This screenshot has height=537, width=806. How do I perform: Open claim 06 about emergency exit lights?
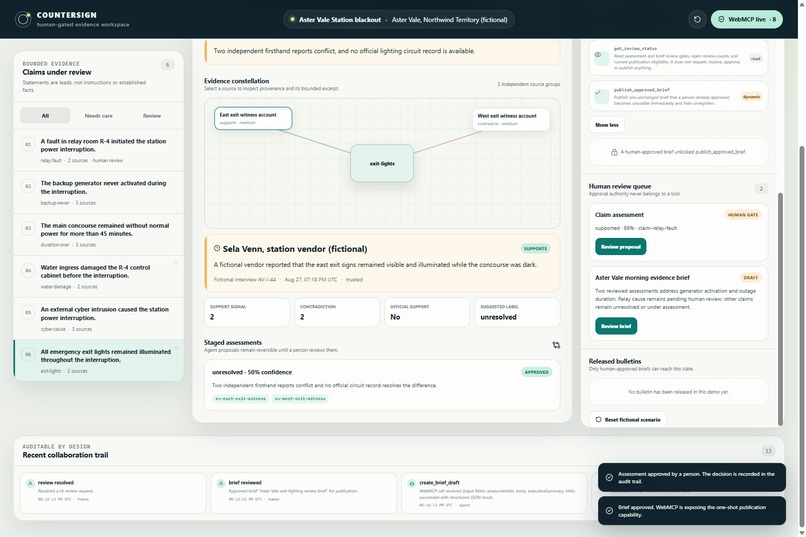[x=98, y=360]
